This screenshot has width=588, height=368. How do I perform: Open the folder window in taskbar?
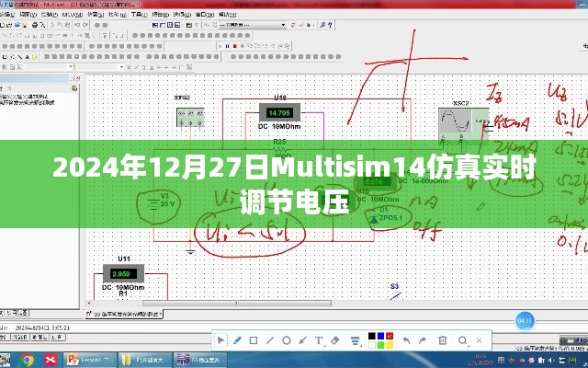click(146, 360)
